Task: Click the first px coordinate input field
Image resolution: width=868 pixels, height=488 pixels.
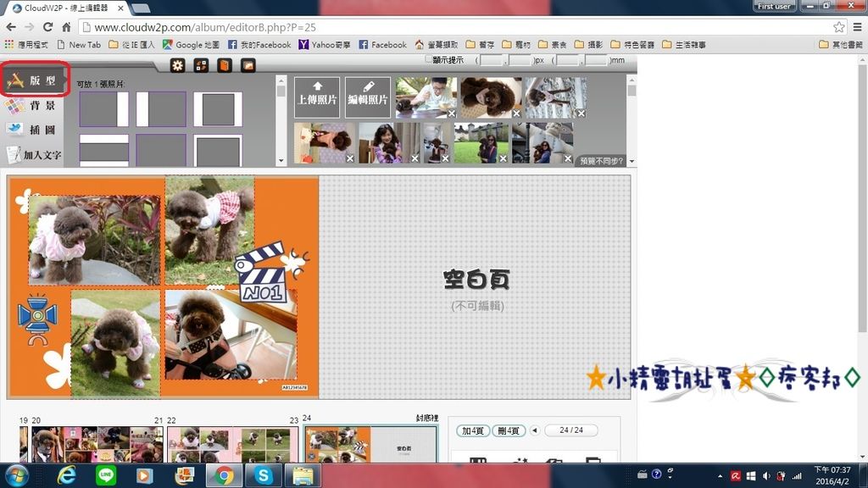Action: click(x=491, y=60)
